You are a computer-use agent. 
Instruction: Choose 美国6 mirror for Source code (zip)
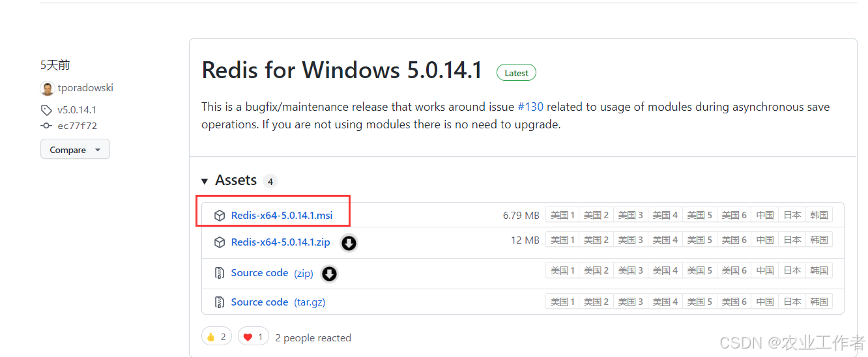(734, 270)
